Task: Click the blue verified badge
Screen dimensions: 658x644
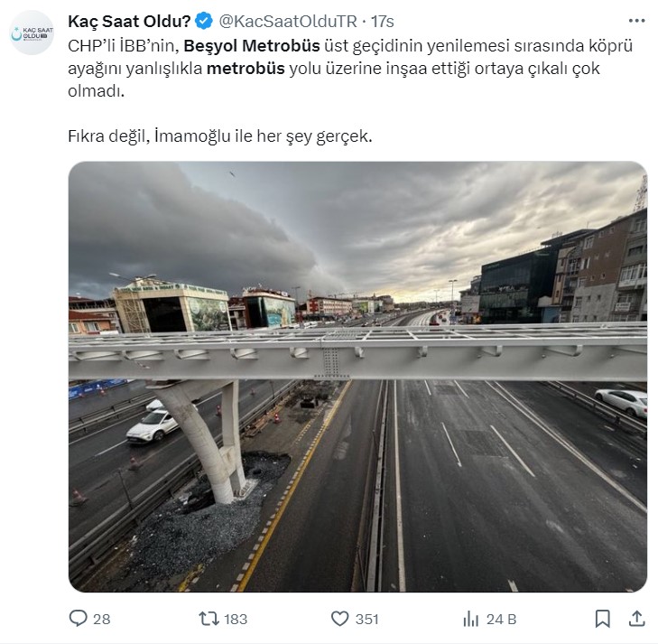Action: tap(204, 21)
